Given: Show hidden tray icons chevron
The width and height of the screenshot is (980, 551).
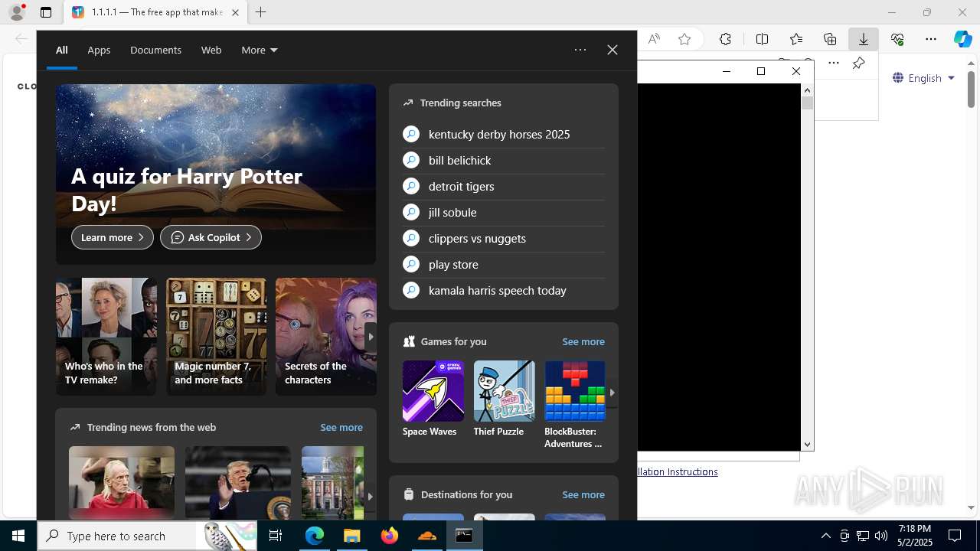Looking at the screenshot, I should point(825,536).
